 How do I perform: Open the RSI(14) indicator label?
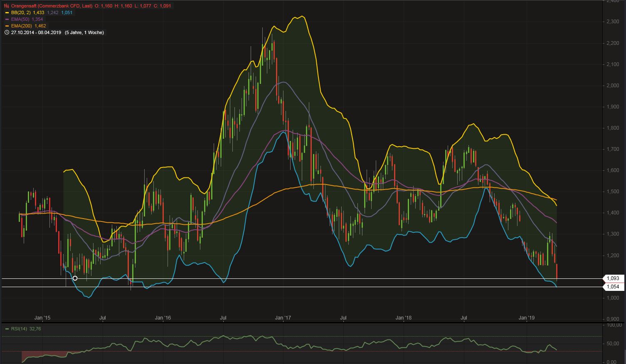(x=19, y=329)
